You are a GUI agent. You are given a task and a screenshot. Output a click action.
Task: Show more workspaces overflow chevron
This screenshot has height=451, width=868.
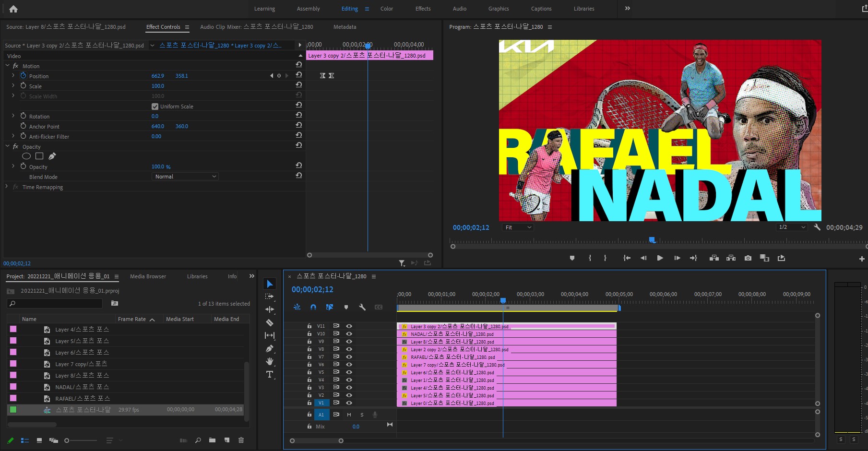pyautogui.click(x=627, y=8)
